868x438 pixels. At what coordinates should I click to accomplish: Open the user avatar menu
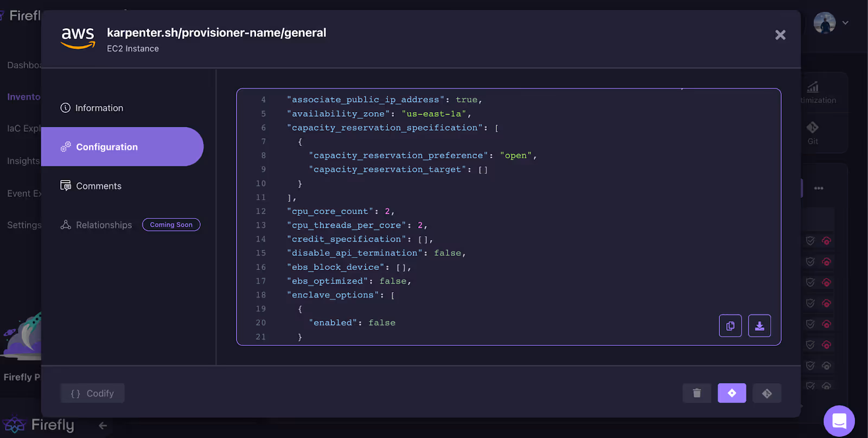tap(825, 23)
